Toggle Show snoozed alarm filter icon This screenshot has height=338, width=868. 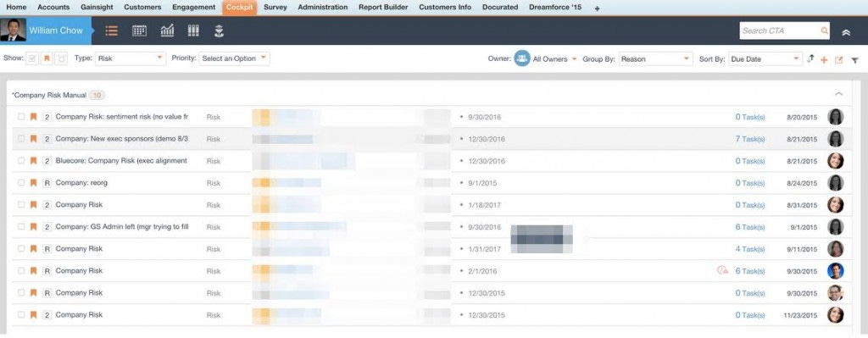point(61,58)
